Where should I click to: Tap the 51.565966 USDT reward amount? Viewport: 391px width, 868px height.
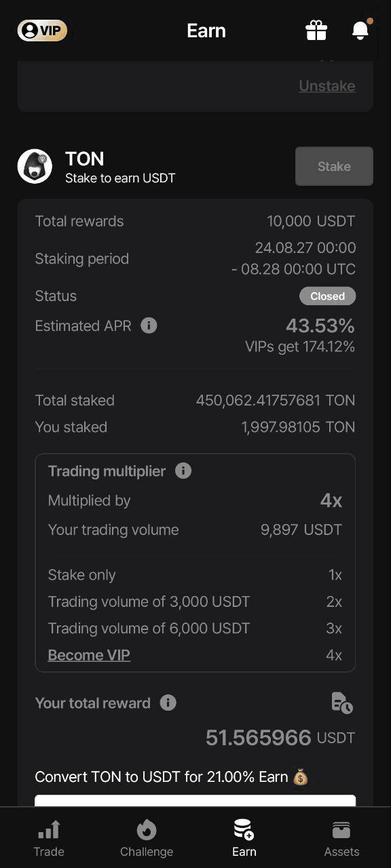tap(280, 738)
